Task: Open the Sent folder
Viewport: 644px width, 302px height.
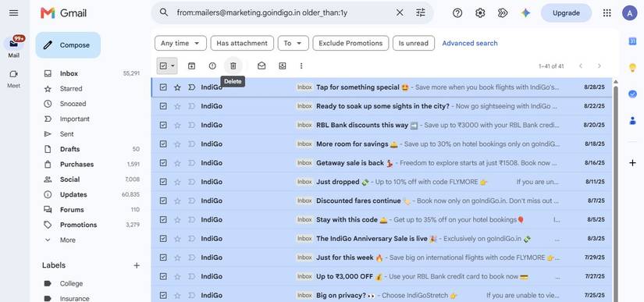Action: point(66,134)
